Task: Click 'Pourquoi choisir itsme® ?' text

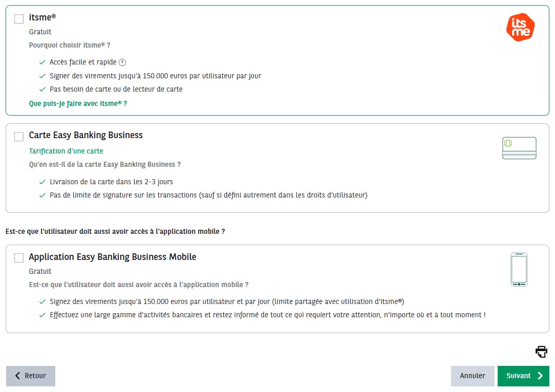Action: [x=70, y=45]
